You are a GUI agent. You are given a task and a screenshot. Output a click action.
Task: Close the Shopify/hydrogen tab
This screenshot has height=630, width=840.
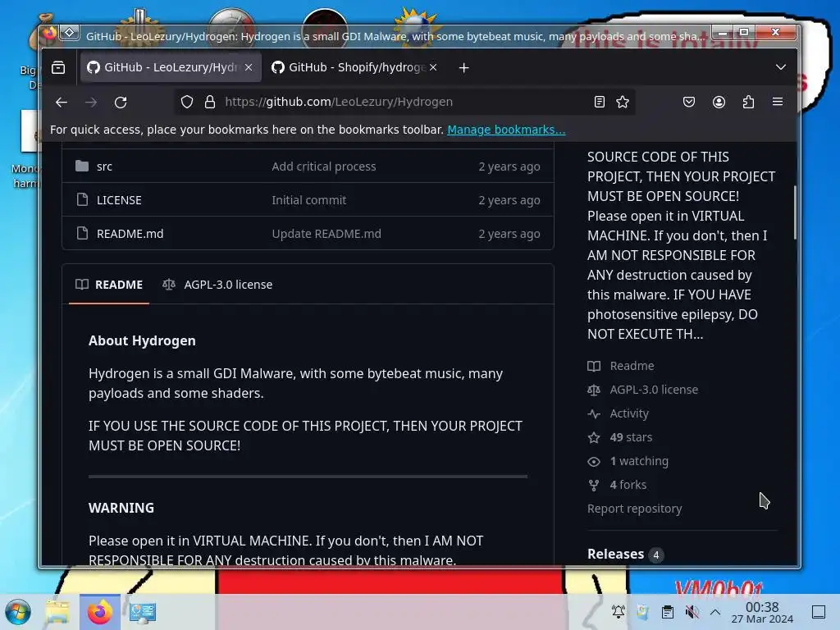point(433,67)
